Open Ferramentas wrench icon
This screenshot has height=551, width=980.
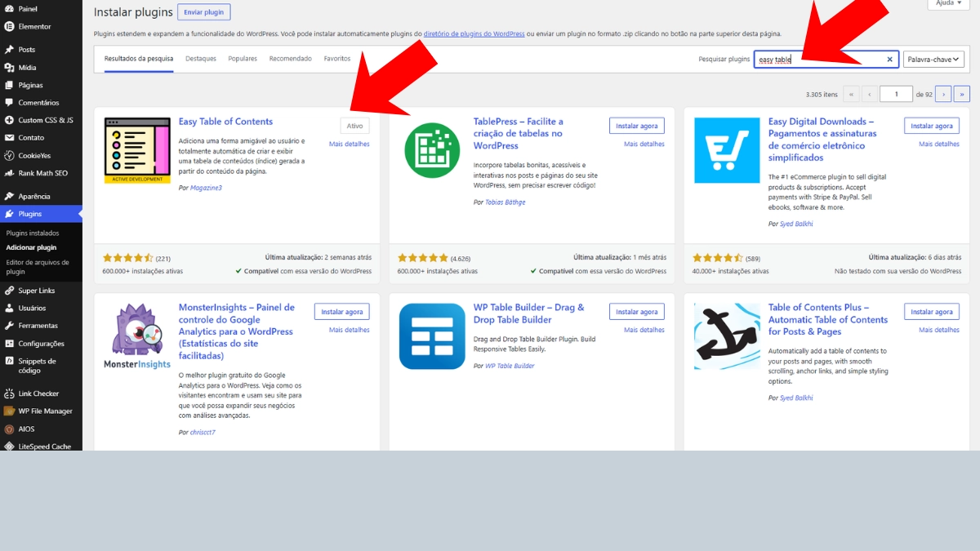coord(9,326)
